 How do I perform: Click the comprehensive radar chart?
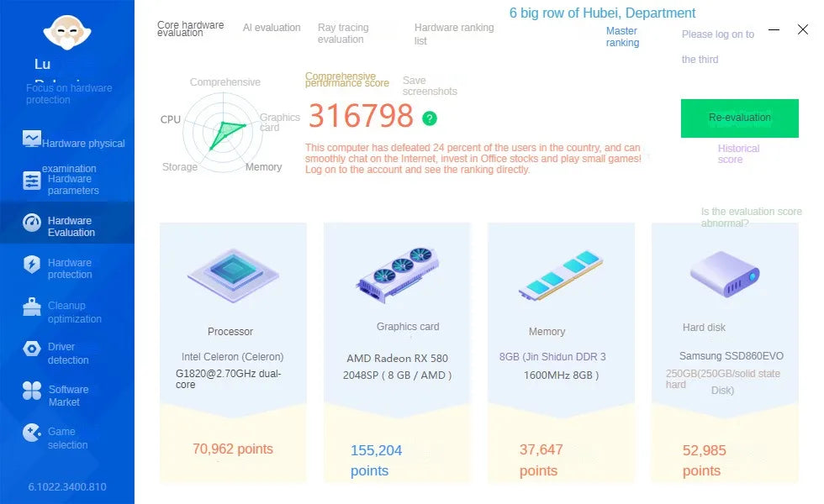coord(224,133)
